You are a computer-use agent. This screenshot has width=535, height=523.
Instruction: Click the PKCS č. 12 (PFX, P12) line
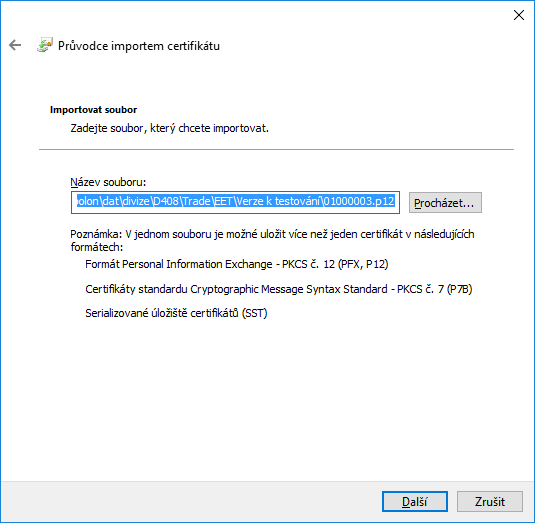[237, 264]
